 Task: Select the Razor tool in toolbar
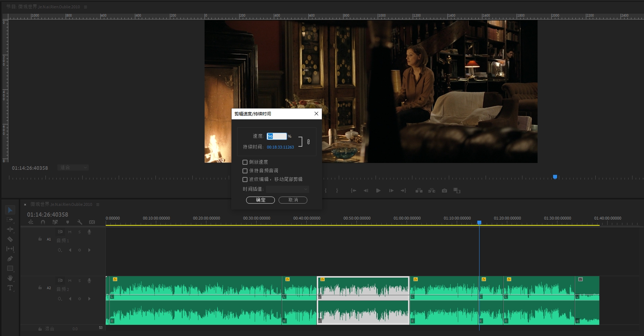tap(10, 239)
